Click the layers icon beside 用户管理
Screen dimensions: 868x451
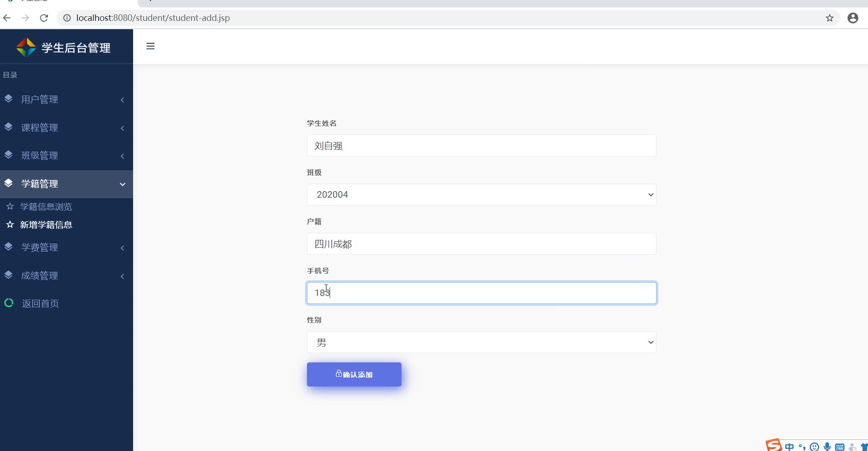8,99
